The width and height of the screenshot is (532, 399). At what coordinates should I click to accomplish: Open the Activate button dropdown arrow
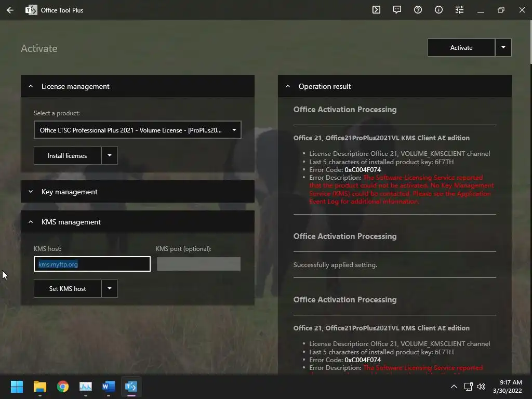(x=503, y=48)
